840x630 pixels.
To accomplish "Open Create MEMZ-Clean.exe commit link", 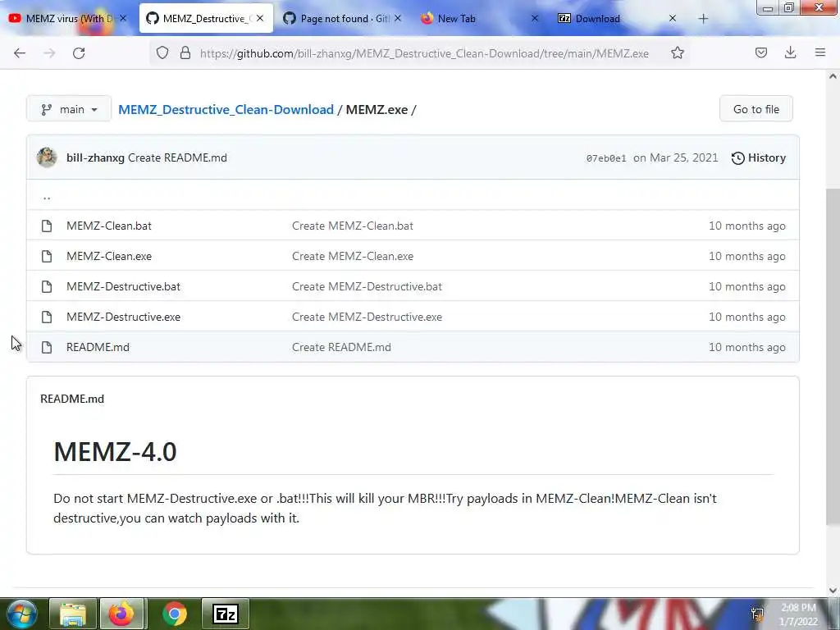I will tap(353, 256).
